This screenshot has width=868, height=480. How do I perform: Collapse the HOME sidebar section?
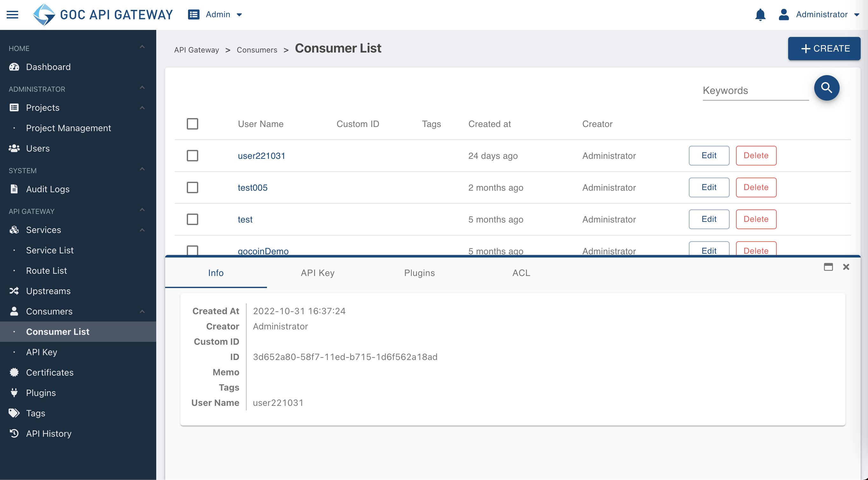pyautogui.click(x=142, y=47)
